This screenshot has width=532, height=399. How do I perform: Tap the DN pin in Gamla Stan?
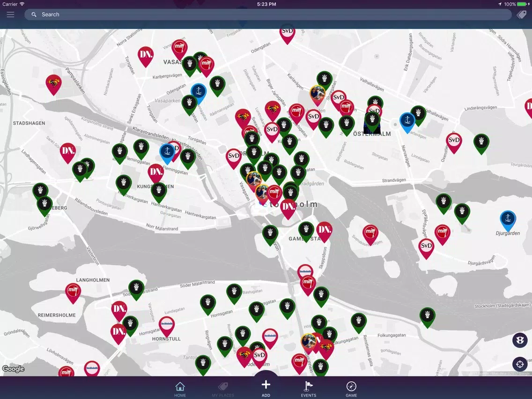(x=324, y=232)
